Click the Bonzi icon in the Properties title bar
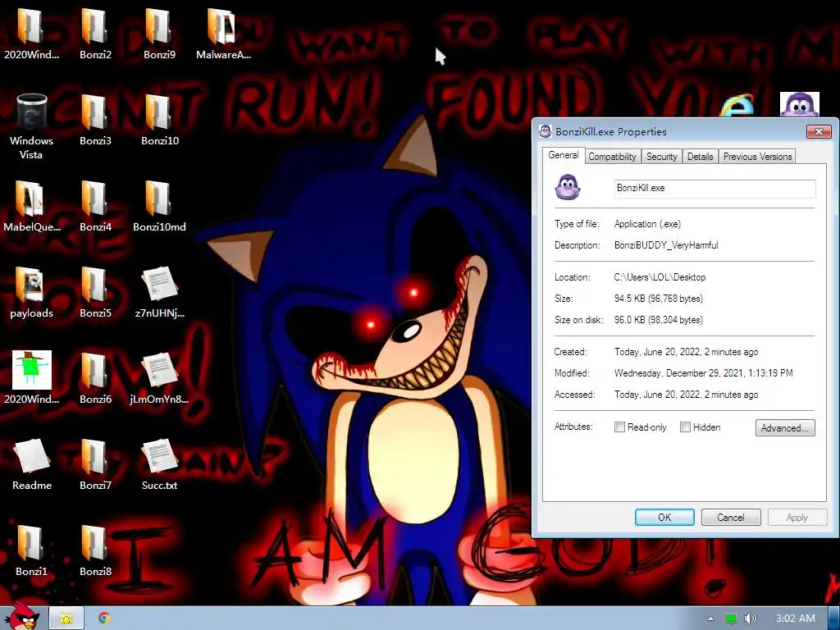 point(546,131)
